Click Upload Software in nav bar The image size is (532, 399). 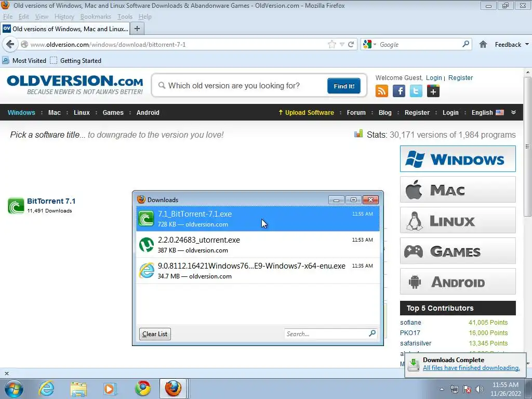point(306,113)
